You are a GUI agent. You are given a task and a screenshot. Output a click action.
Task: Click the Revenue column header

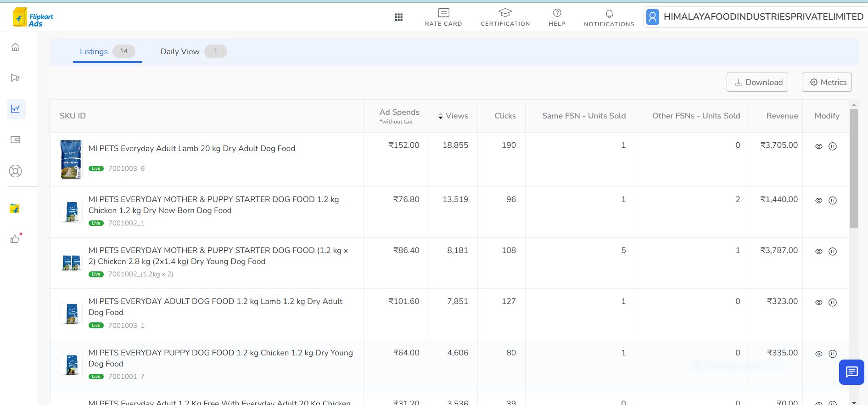click(782, 116)
